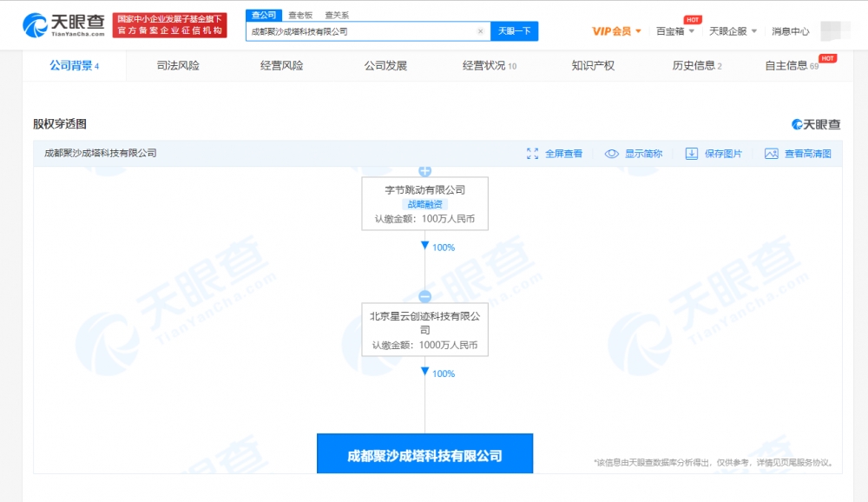Switch to the 公司背景 tab

tap(74, 65)
